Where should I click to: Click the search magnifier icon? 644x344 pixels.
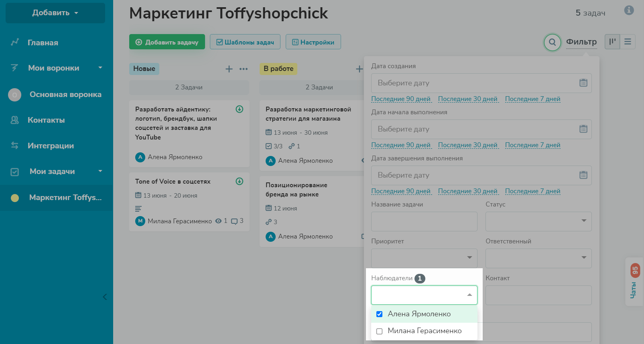[553, 42]
